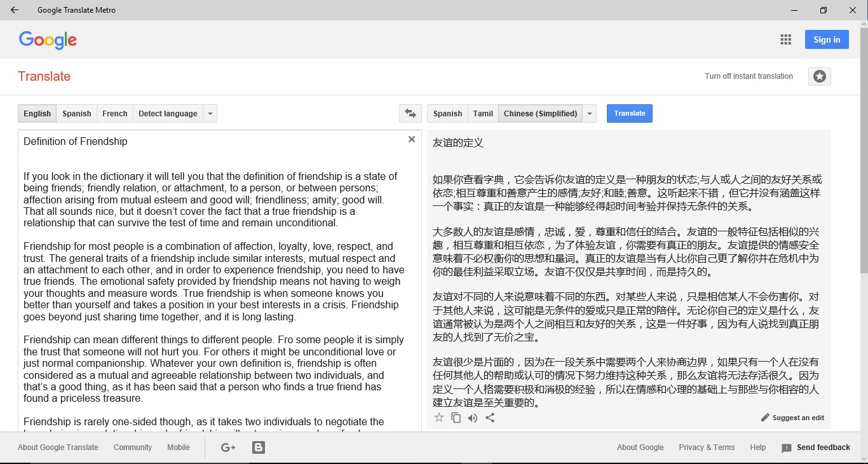Select English as source language
The image size is (868, 464).
(37, 114)
